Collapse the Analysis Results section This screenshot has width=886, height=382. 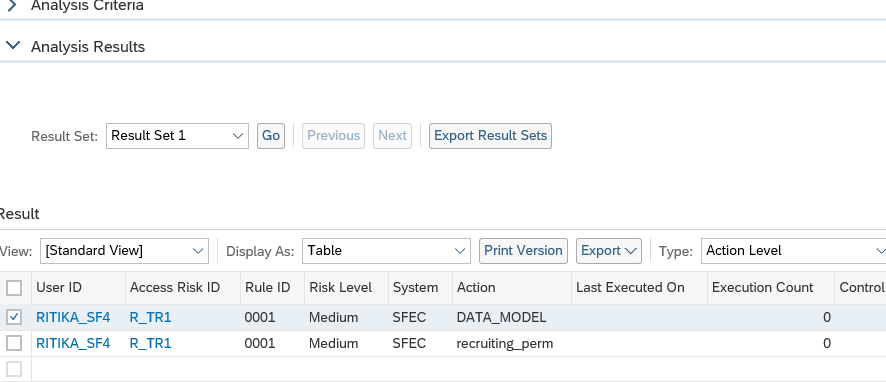(12, 45)
